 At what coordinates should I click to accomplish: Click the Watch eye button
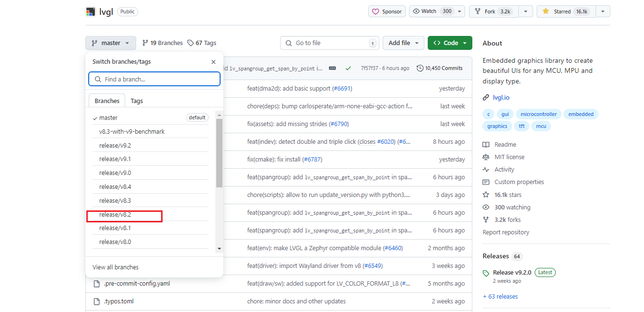pos(432,12)
